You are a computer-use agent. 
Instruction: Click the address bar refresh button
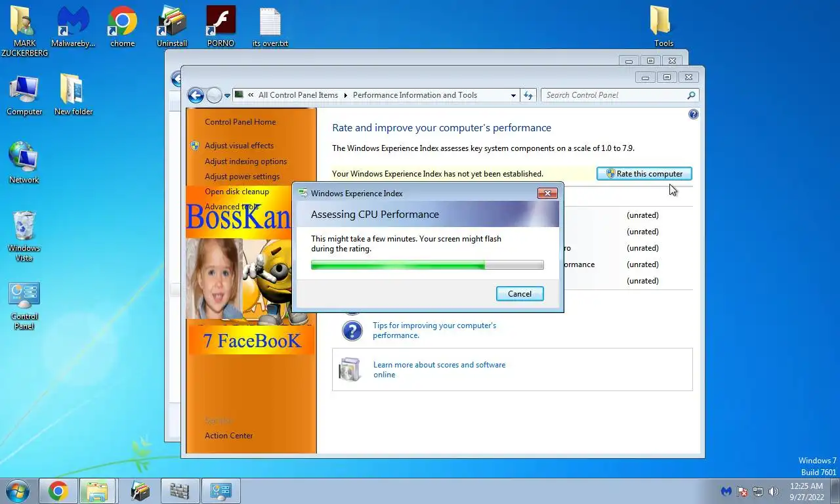tap(529, 95)
